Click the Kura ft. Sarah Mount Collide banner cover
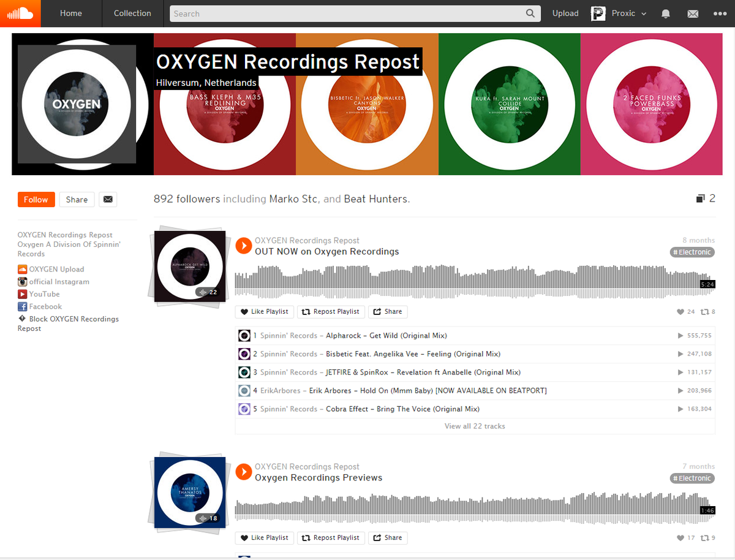 [x=510, y=104]
